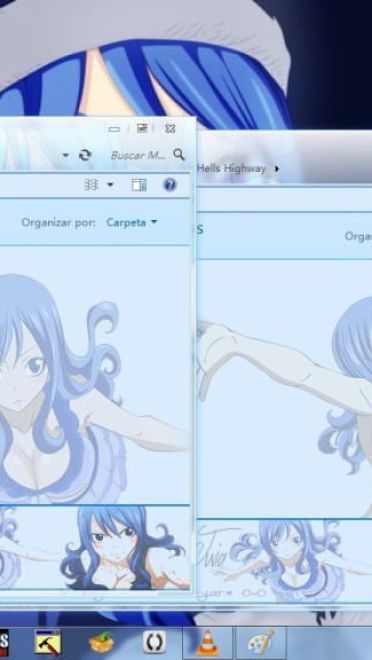The image size is (372, 660).
Task: Open the brackets icon app in the taskbar
Action: 154,642
